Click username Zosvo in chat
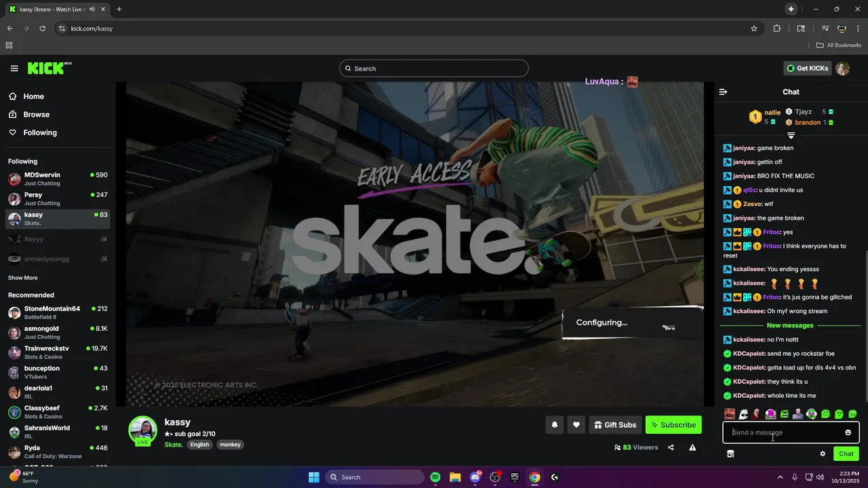The height and width of the screenshot is (488, 868). (752, 204)
